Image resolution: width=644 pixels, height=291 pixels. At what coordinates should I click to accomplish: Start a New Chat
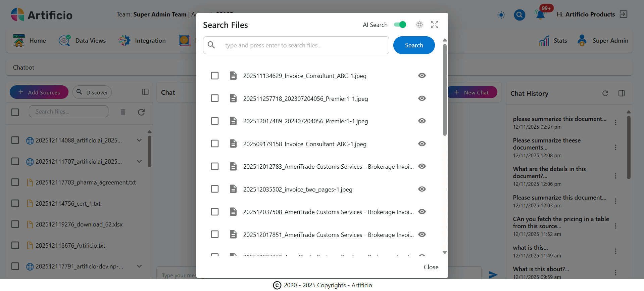click(x=472, y=92)
